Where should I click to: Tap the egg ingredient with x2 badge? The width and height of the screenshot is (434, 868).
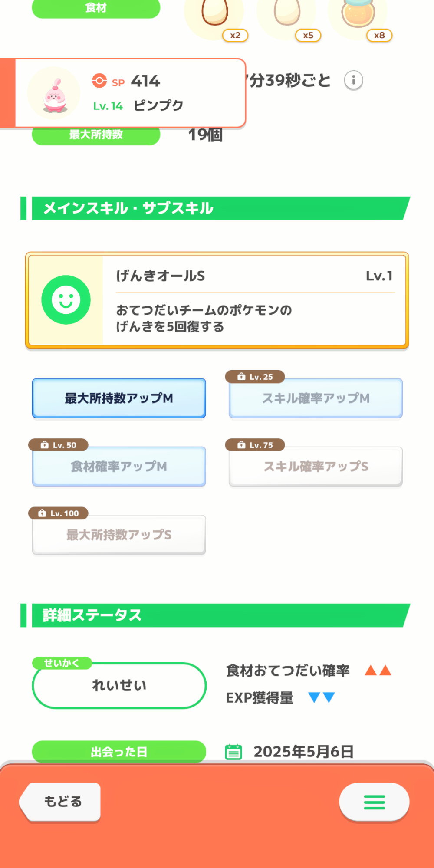(x=215, y=13)
